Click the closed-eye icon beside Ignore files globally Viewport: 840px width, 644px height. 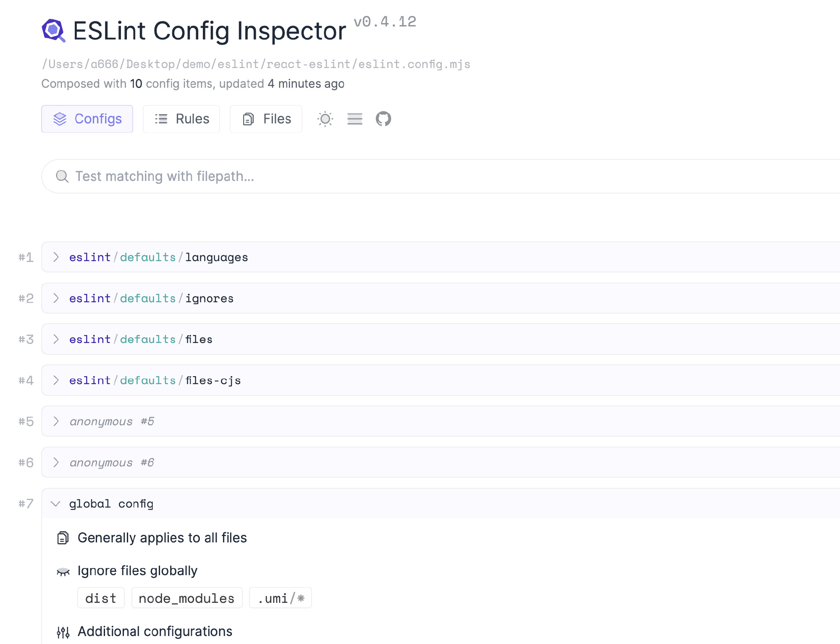[x=63, y=571]
